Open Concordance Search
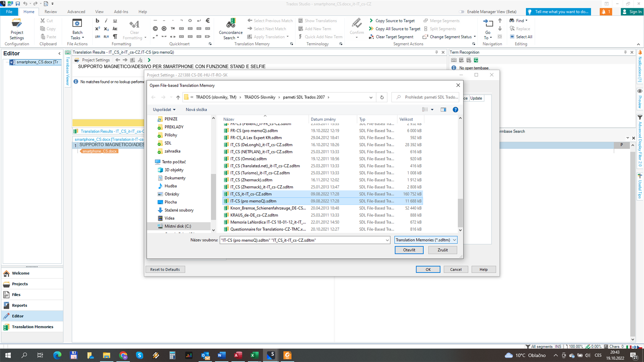Viewport: 644px width, 362px height. coord(231,29)
